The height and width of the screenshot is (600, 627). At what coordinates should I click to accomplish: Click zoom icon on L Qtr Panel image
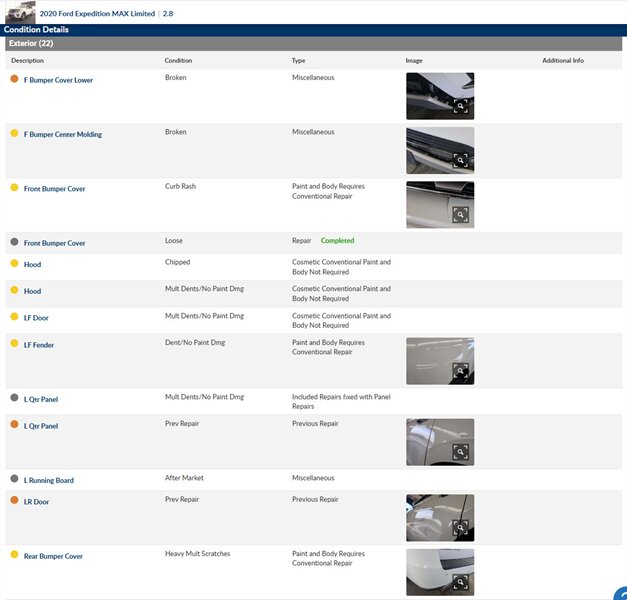(460, 452)
